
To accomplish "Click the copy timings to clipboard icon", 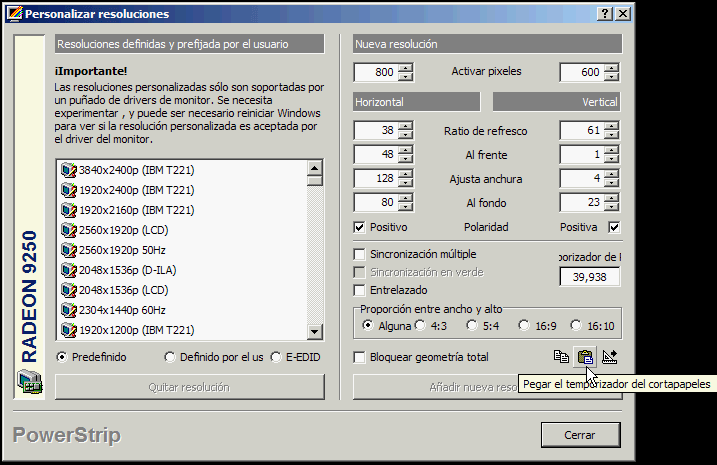I will coord(561,356).
